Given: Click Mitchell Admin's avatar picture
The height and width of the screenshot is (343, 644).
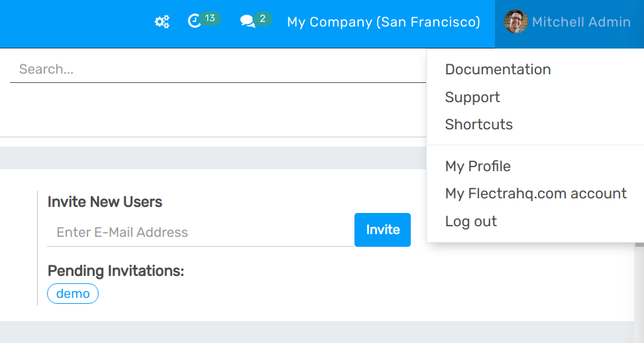Looking at the screenshot, I should click(x=515, y=22).
